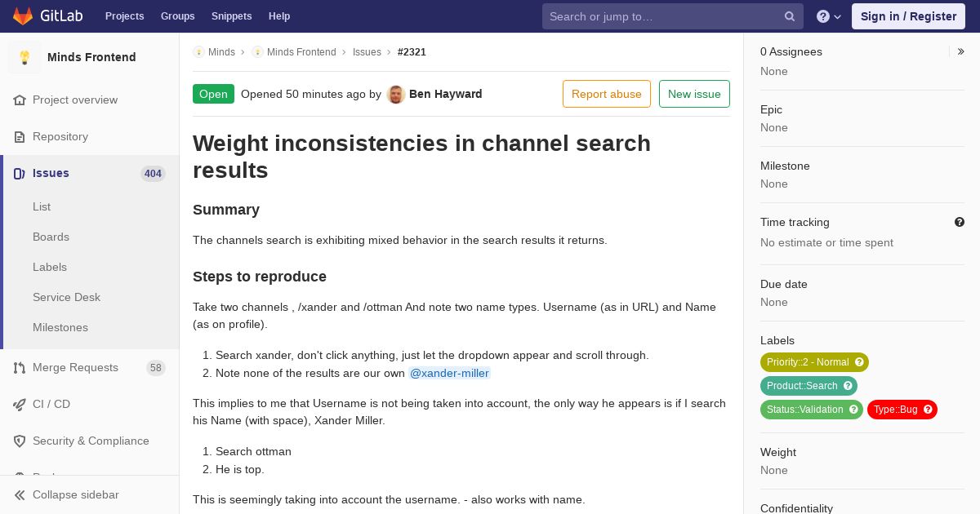This screenshot has height=514, width=980.
Task: Open the Minds Frontend breadcrumb link
Action: 301,52
